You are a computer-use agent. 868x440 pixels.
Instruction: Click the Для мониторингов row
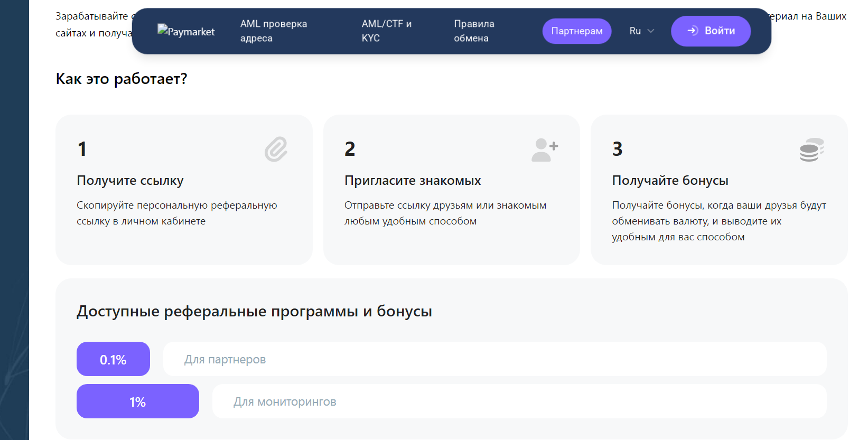click(x=519, y=401)
